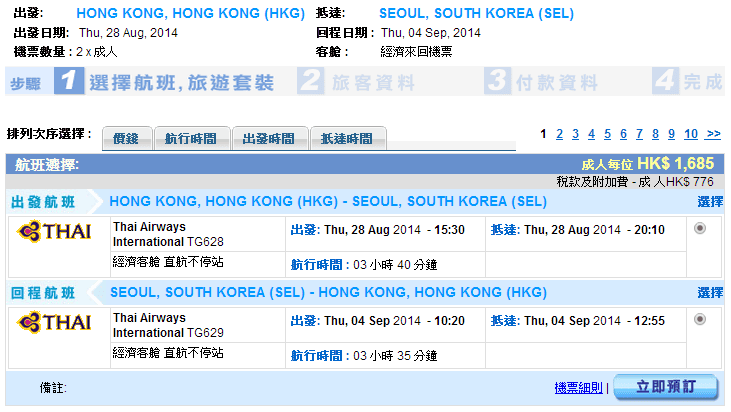The height and width of the screenshot is (412, 731).
Task: Click step 3 付款資料 icon
Action: pos(497,82)
